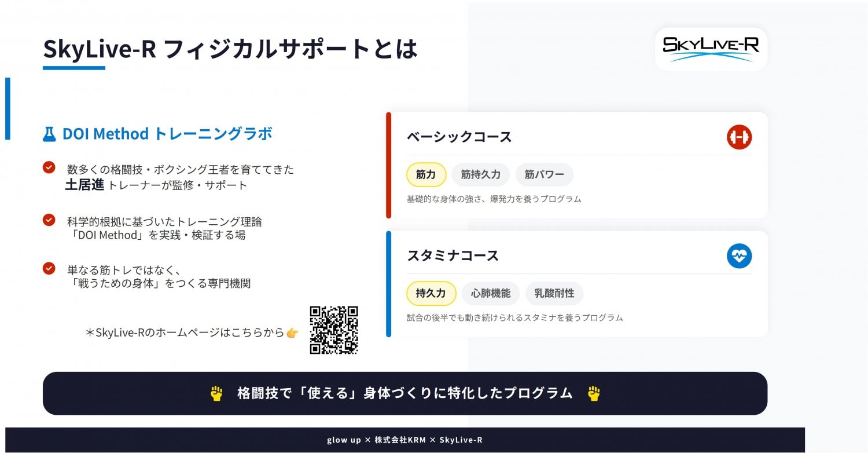Click the right fist icon in banner
The image size is (868, 453).
click(x=594, y=393)
